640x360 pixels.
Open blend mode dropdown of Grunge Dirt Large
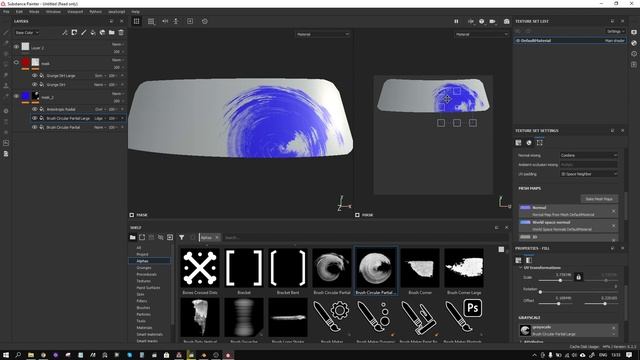100,76
